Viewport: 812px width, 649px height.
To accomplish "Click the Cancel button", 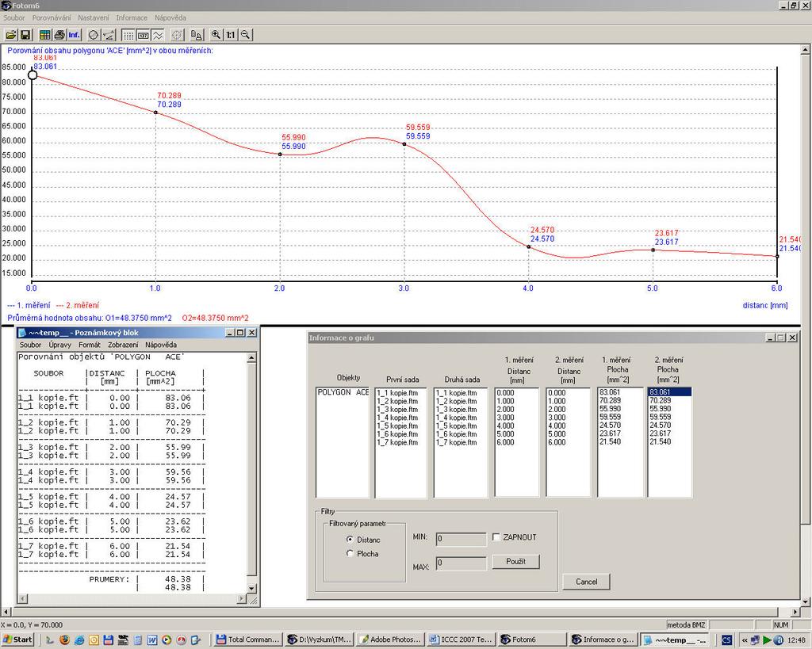I will click(x=586, y=582).
